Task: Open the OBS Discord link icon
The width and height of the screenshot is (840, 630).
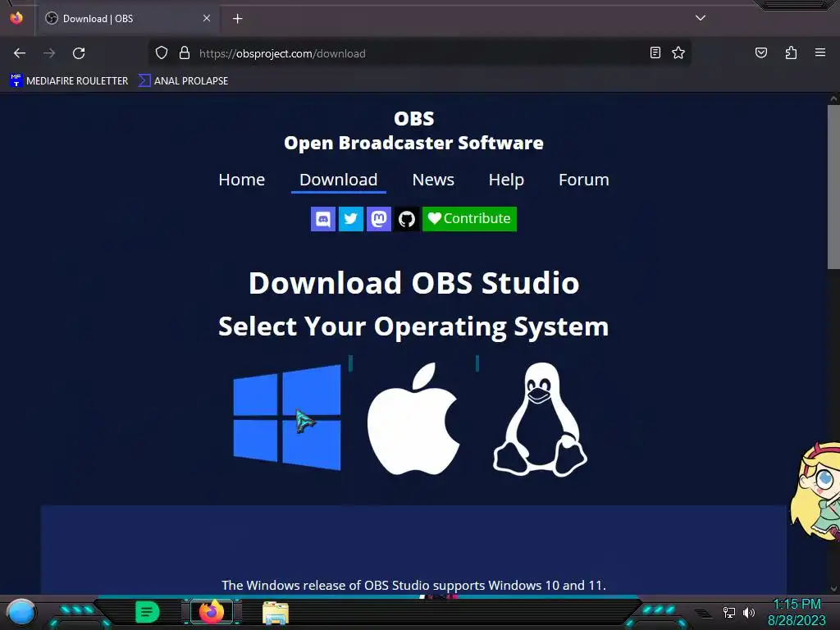Action: point(323,219)
